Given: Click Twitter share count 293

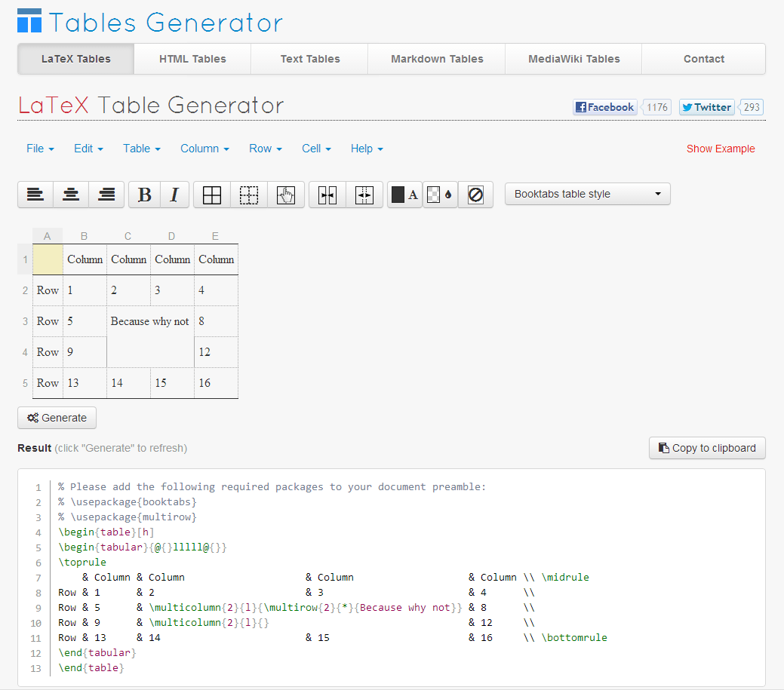Looking at the screenshot, I should (x=751, y=107).
